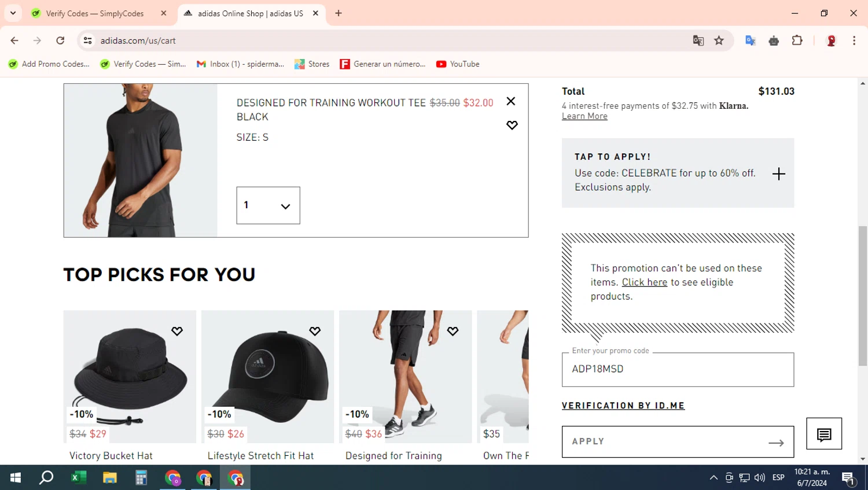Open Windows notification center
868x490 pixels.
pos(848,478)
